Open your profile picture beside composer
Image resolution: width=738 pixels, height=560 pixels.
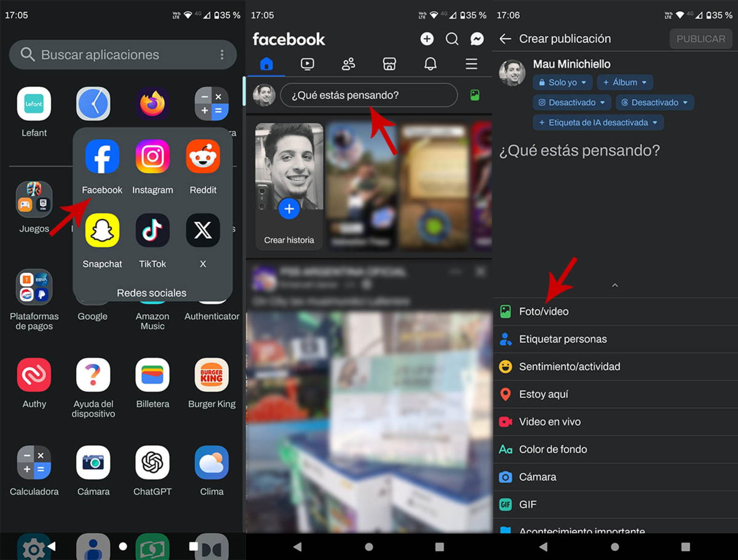click(x=264, y=95)
